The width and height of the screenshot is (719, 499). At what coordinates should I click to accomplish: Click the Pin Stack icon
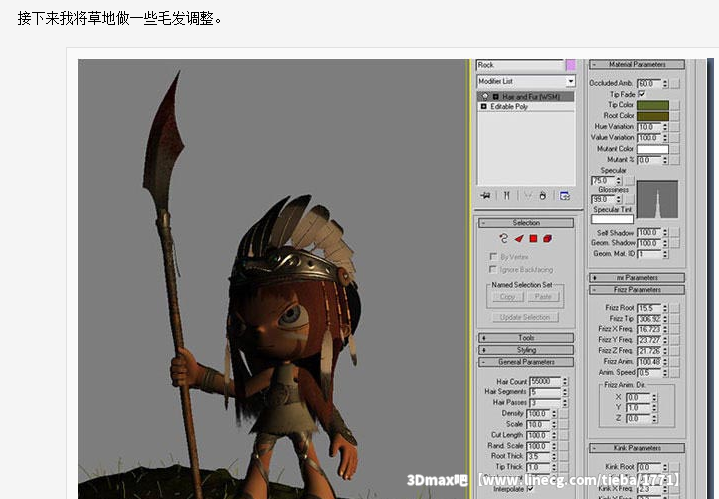click(x=485, y=196)
